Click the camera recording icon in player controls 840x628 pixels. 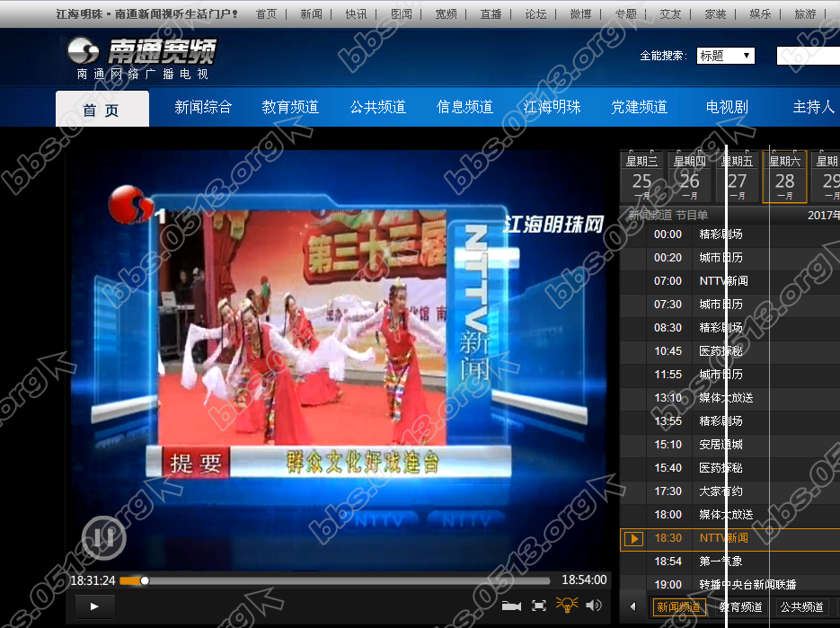coord(512,606)
